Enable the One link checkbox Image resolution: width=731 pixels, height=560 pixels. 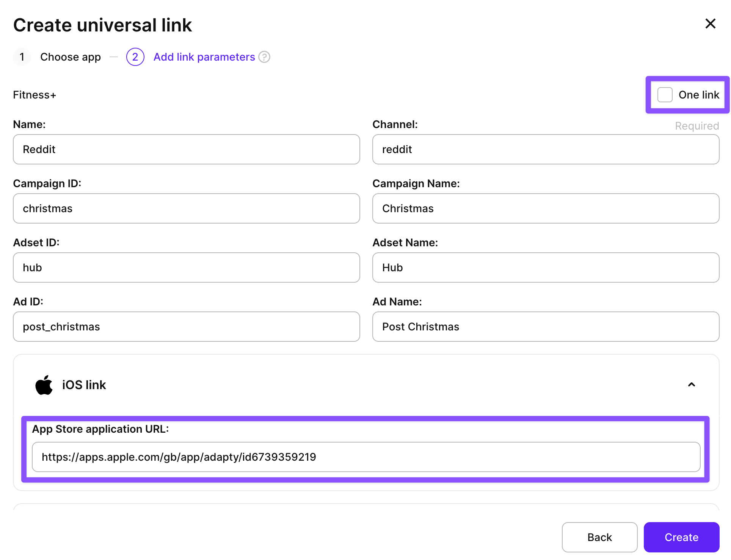(665, 95)
